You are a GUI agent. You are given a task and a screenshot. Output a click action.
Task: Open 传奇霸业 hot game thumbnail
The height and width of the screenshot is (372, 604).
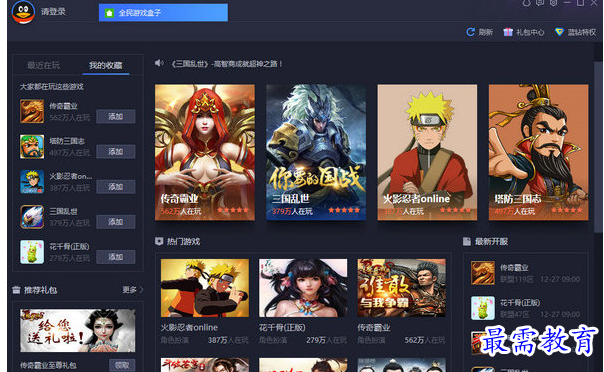pos(402,288)
